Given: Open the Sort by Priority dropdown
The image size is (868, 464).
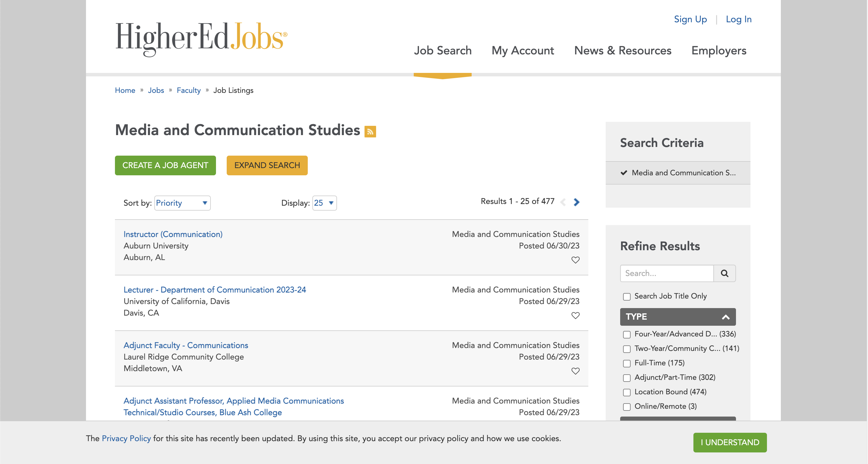Looking at the screenshot, I should pos(182,203).
